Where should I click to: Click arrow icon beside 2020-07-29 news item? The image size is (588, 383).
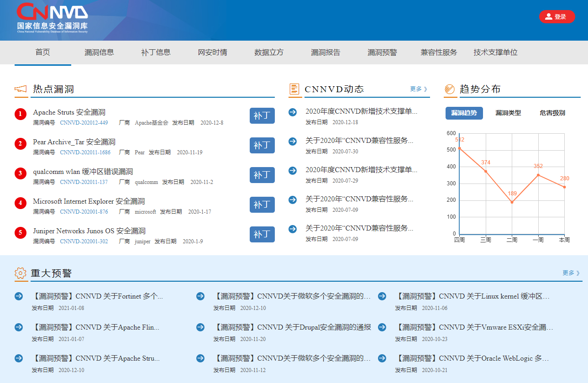pyautogui.click(x=293, y=171)
